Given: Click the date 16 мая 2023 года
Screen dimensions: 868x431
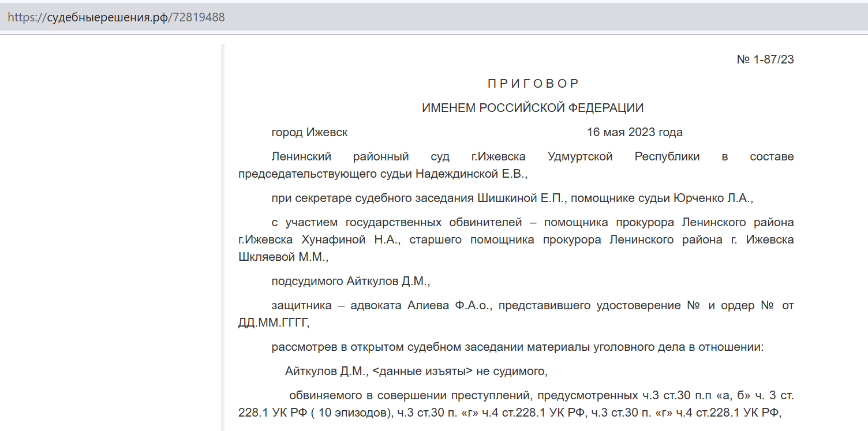Looking at the screenshot, I should coord(635,132).
